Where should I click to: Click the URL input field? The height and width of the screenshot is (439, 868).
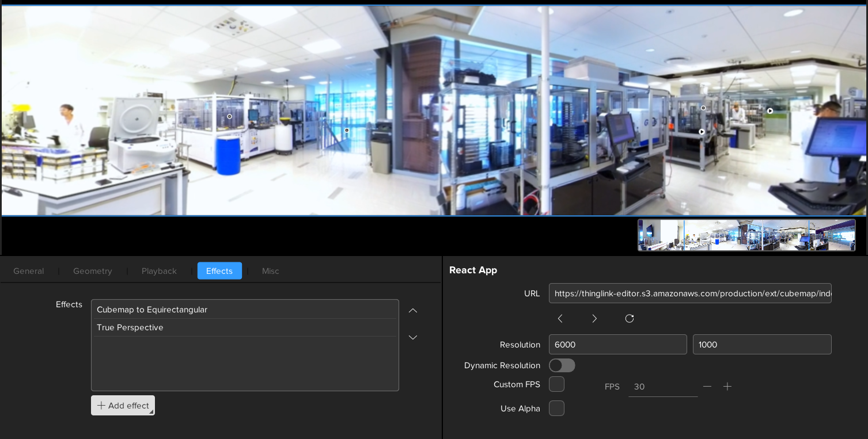[689, 293]
